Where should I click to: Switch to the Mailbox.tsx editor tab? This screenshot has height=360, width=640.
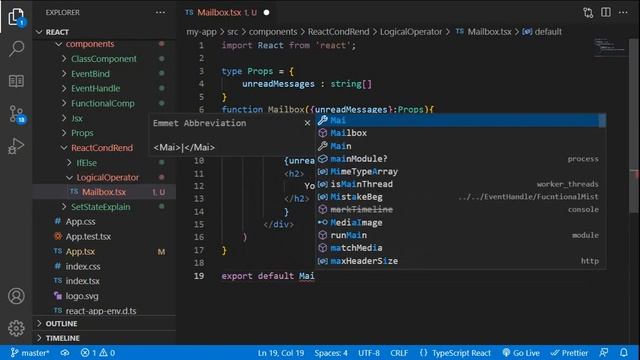221,13
